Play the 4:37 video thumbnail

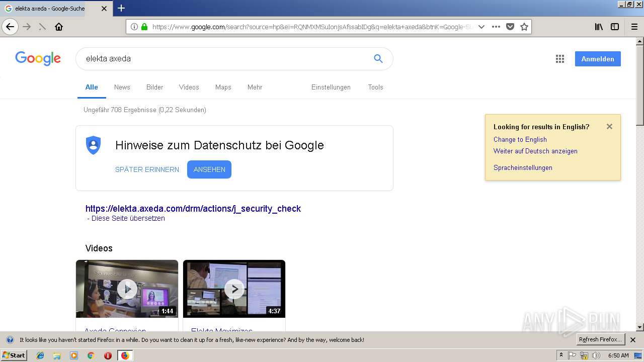tap(234, 289)
